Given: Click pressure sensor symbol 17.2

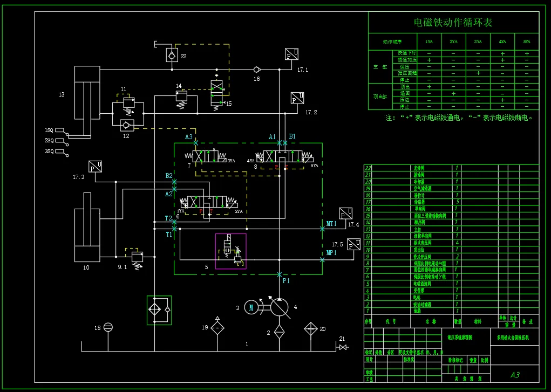Looking at the screenshot, I should 297,98.
